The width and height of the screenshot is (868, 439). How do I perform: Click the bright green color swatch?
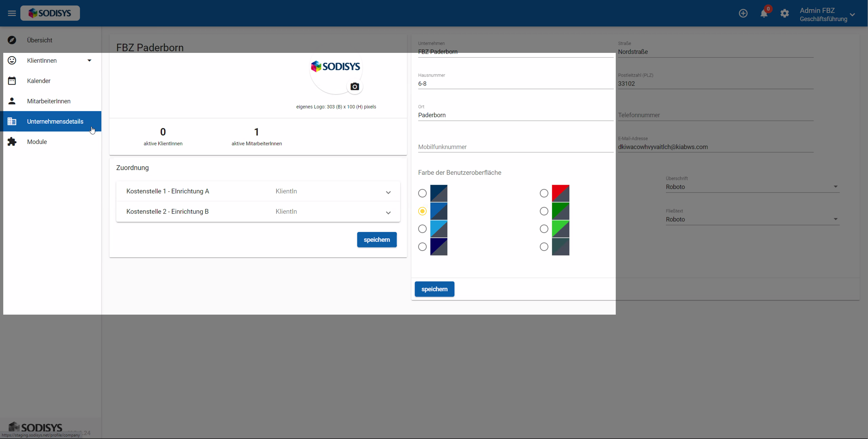click(560, 229)
